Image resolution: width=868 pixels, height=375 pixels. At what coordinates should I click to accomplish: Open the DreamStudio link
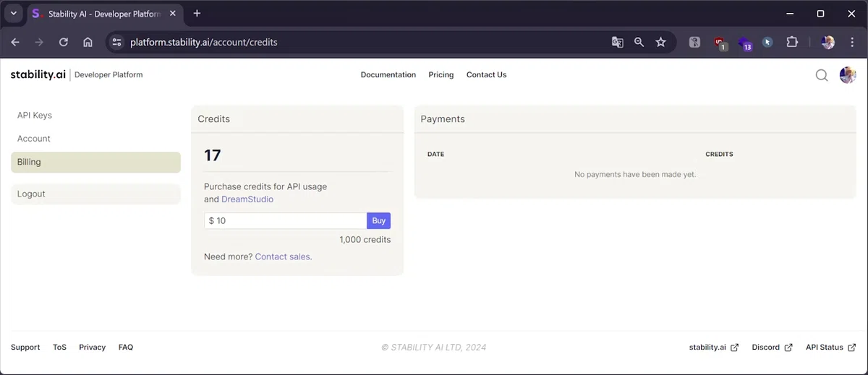247,199
